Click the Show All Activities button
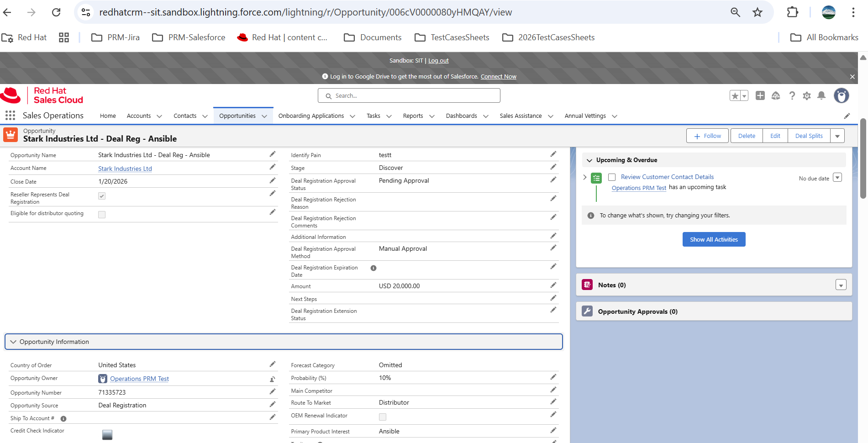Viewport: 868px width, 443px height. click(714, 239)
